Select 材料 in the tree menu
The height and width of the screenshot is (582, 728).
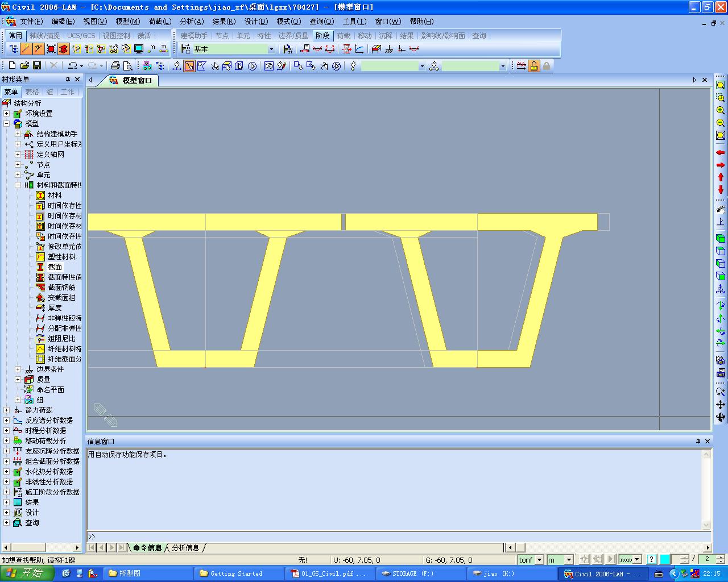(x=55, y=196)
